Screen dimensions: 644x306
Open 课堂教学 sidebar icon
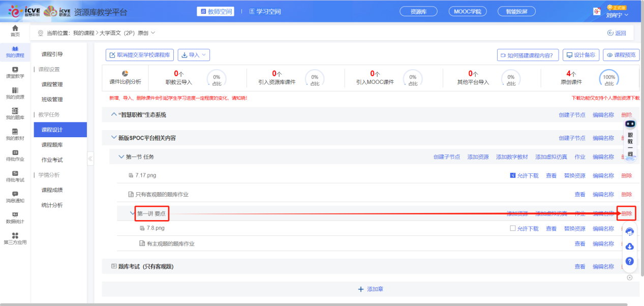click(x=15, y=72)
